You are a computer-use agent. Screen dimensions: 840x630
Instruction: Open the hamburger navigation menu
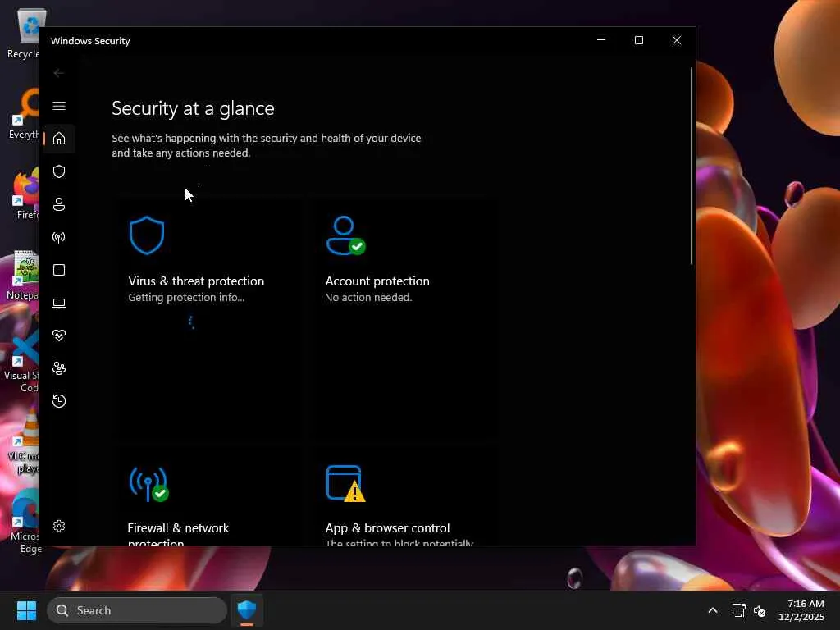59,106
